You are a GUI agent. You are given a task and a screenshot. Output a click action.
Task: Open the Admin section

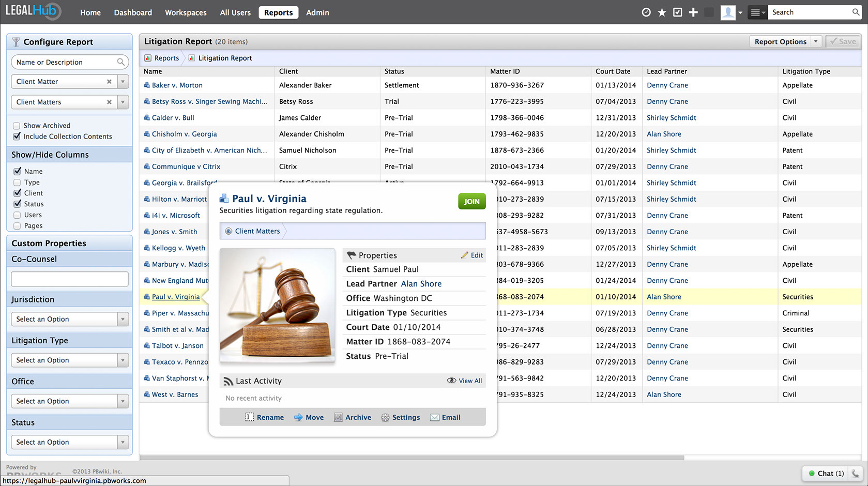pos(317,12)
